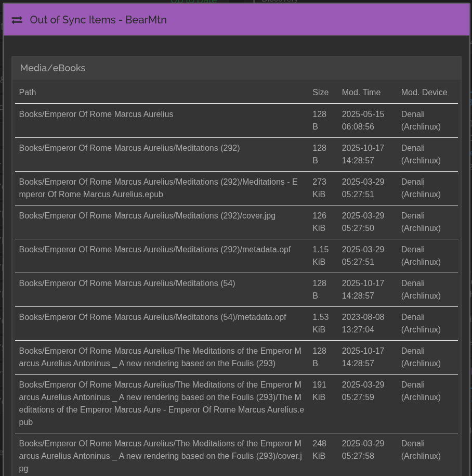The image size is (472, 476).
Task: Click the Media/eBooks folder panel heading
Action: coord(53,68)
